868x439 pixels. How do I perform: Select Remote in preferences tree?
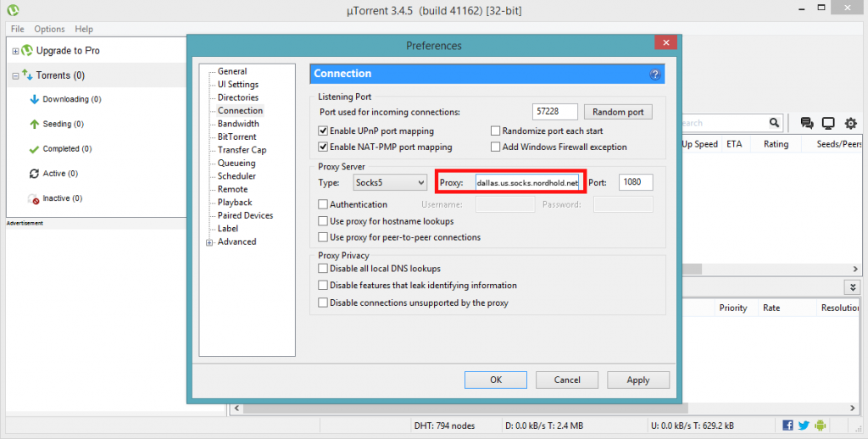tap(232, 189)
